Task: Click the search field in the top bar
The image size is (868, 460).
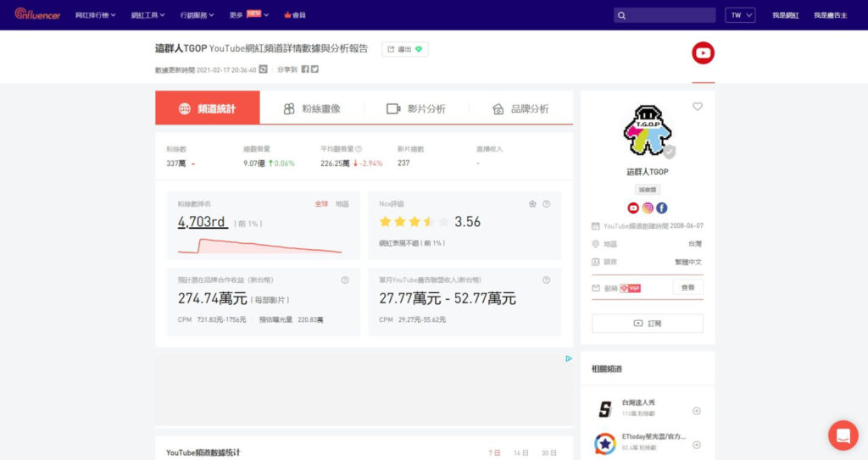Action: (665, 15)
